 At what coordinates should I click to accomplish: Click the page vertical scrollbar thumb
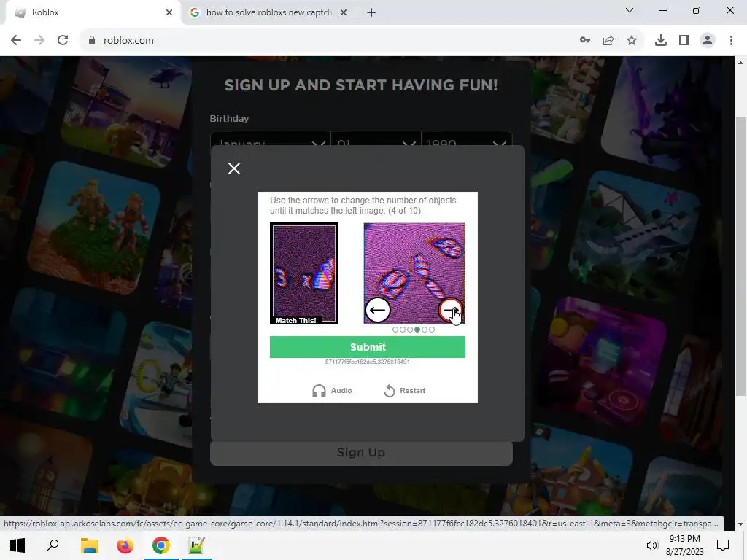740,256
